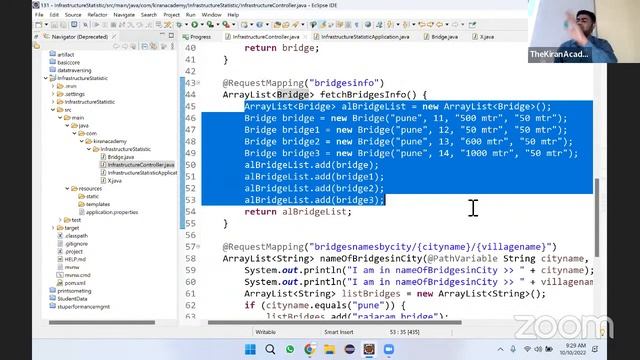Expand the .mvn folder
This screenshot has width=640, height=360.
[53, 86]
